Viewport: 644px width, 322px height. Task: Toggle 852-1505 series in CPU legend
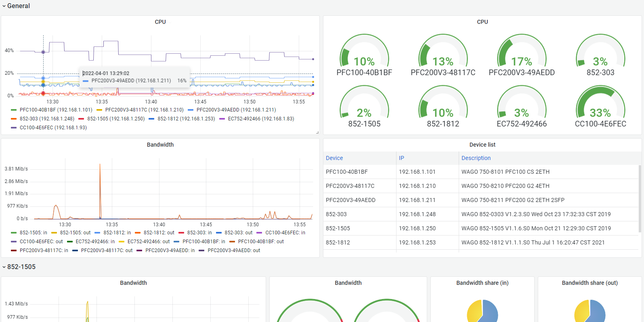click(111, 119)
